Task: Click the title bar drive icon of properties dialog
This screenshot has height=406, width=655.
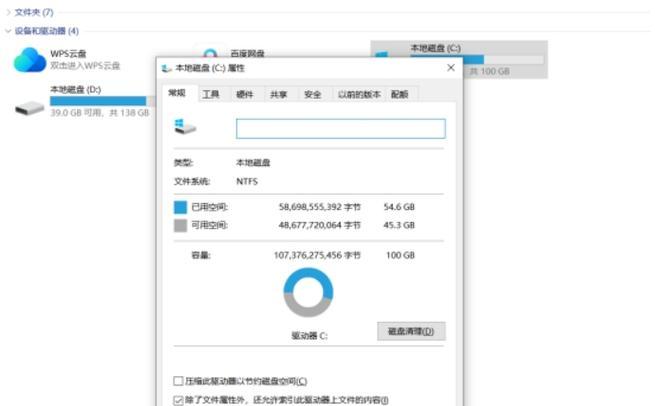Action: click(167, 69)
